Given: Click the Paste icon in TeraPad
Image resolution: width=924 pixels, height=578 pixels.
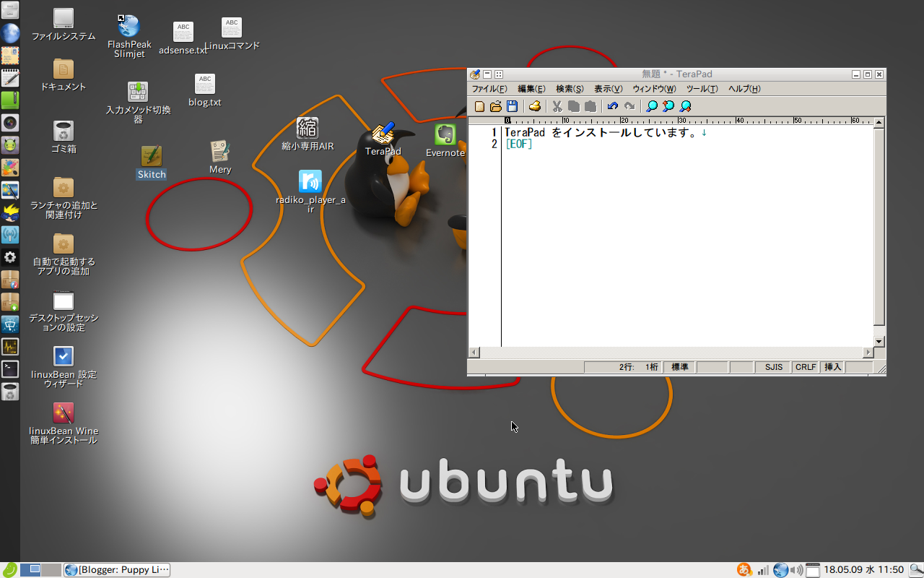Looking at the screenshot, I should [590, 106].
